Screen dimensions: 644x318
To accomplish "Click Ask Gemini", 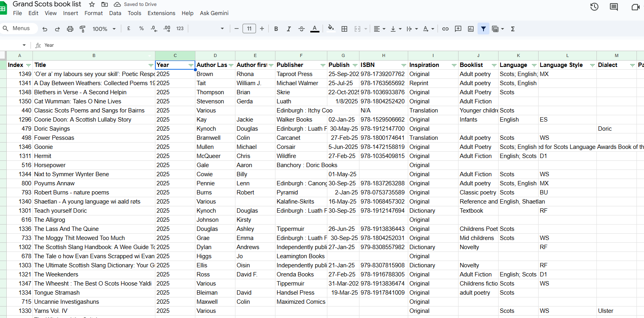I will coord(214,13).
